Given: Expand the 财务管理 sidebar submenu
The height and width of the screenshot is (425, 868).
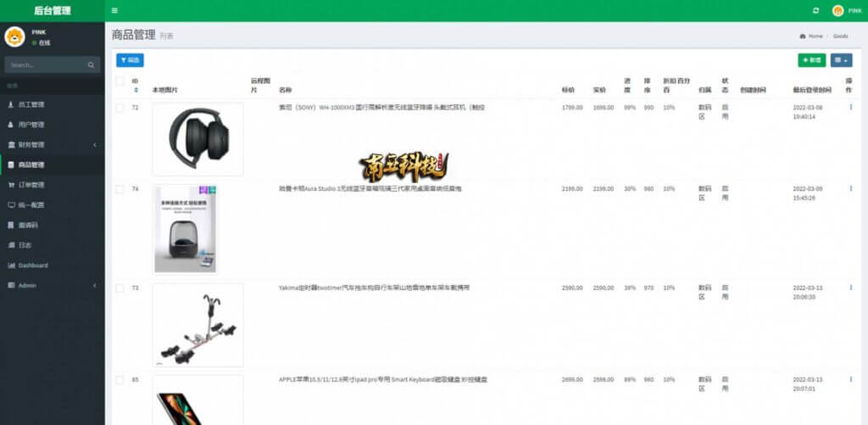Looking at the screenshot, I should pos(52,144).
